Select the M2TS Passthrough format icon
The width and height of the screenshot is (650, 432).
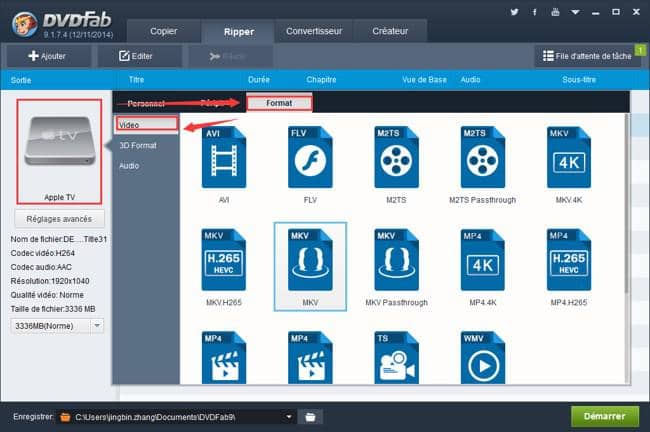coord(483,157)
